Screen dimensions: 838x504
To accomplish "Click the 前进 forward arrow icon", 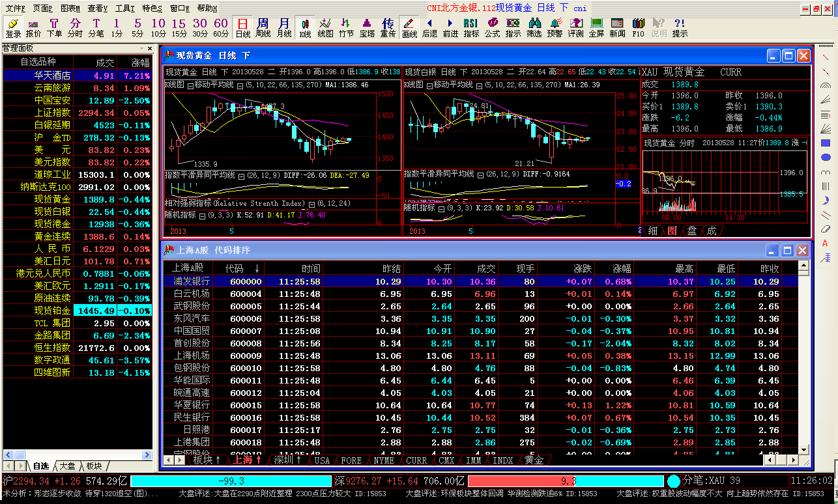I will 450,27.
